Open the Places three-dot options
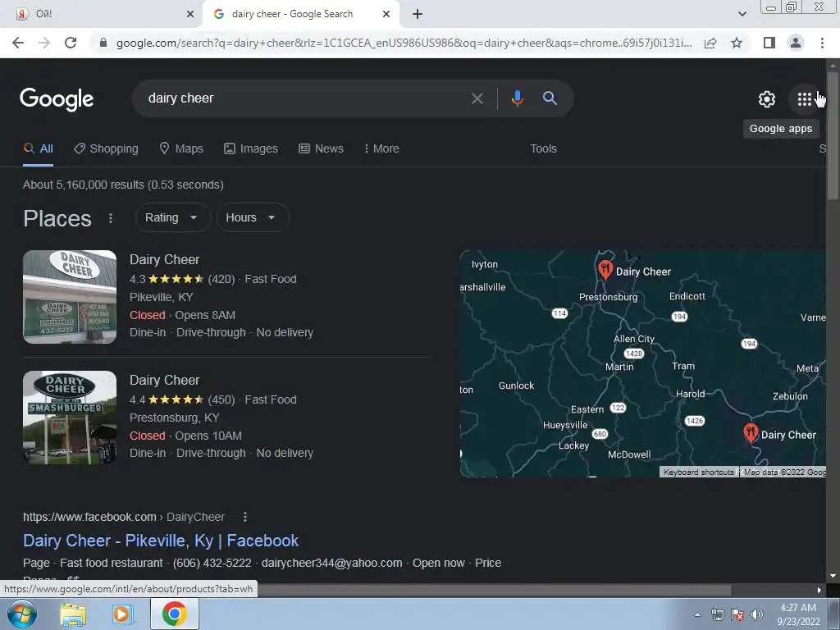Image resolution: width=840 pixels, height=630 pixels. point(111,218)
